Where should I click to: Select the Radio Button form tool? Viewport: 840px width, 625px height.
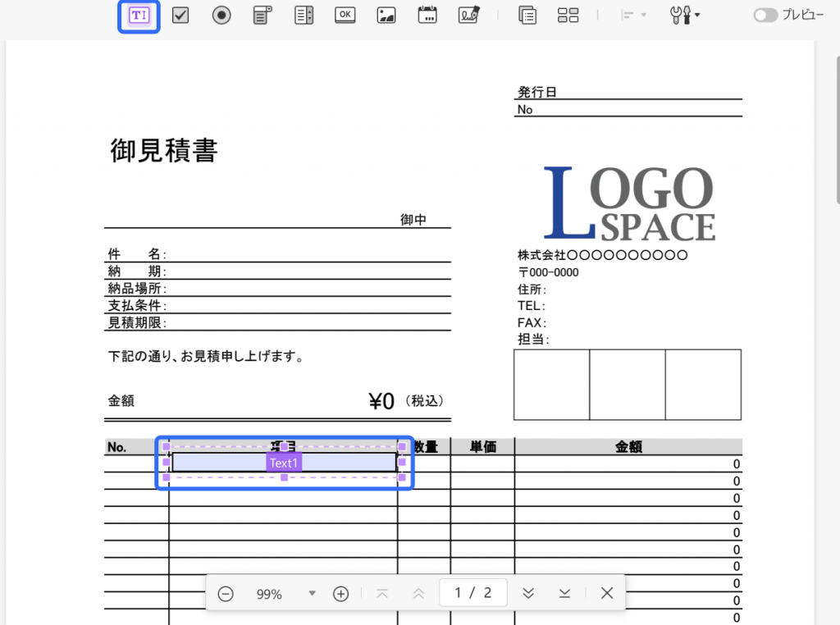(x=221, y=15)
